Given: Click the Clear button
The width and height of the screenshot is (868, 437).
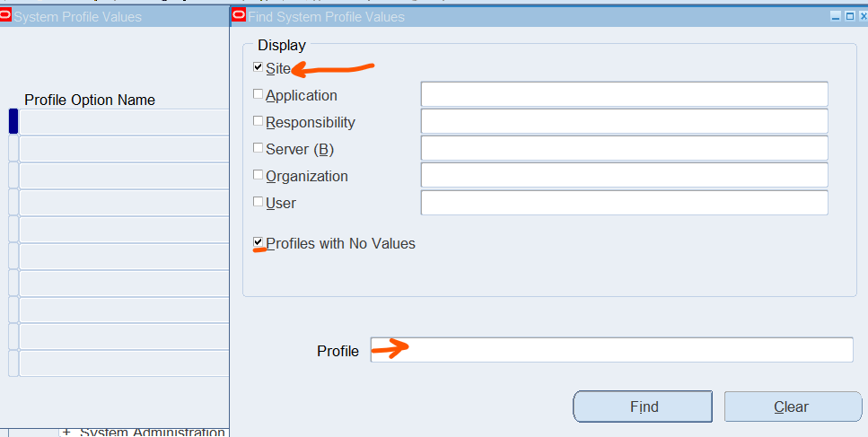Looking at the screenshot, I should (793, 406).
